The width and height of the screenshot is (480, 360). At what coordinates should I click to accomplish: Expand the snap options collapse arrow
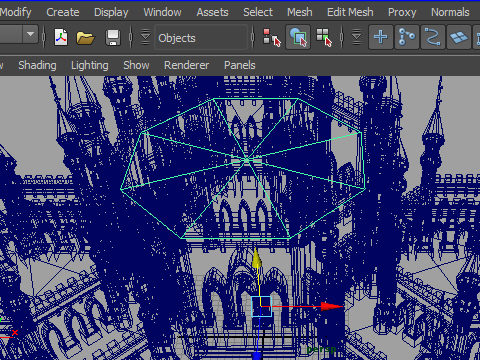[356, 37]
